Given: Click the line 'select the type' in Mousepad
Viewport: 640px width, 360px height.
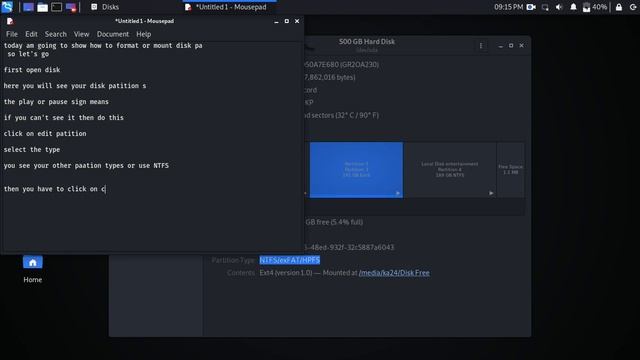Looking at the screenshot, I should tap(32, 149).
